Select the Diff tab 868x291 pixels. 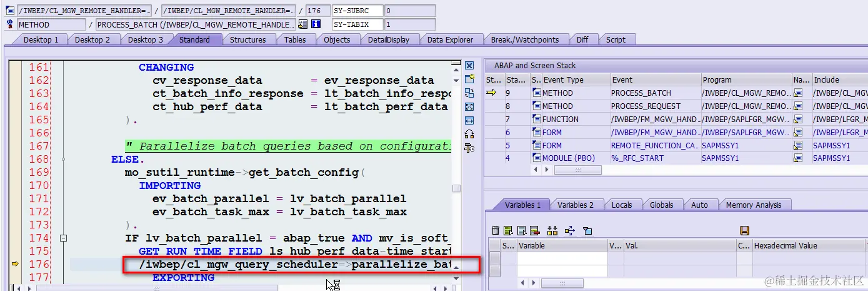[x=582, y=39]
